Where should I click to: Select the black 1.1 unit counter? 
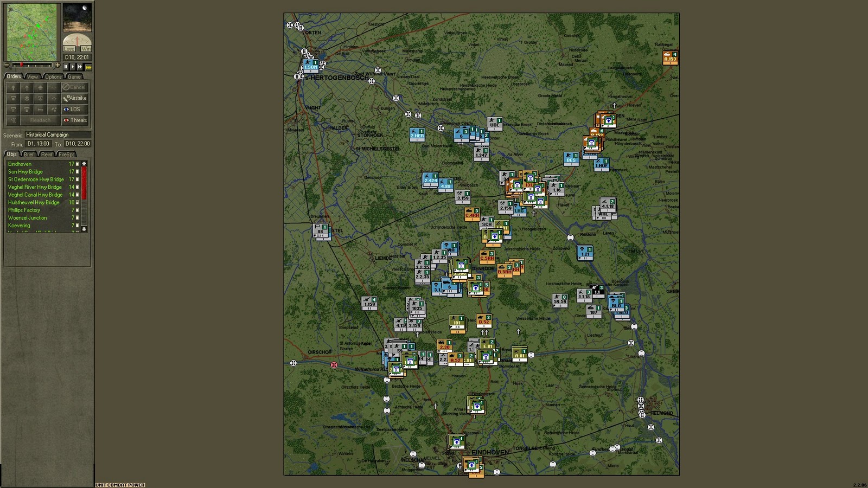[x=597, y=291]
